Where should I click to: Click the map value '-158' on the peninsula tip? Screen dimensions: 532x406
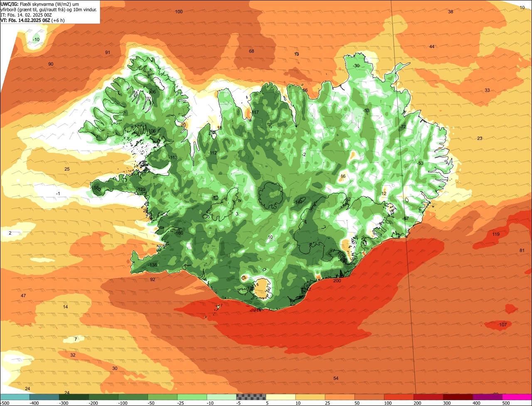[x=95, y=188]
